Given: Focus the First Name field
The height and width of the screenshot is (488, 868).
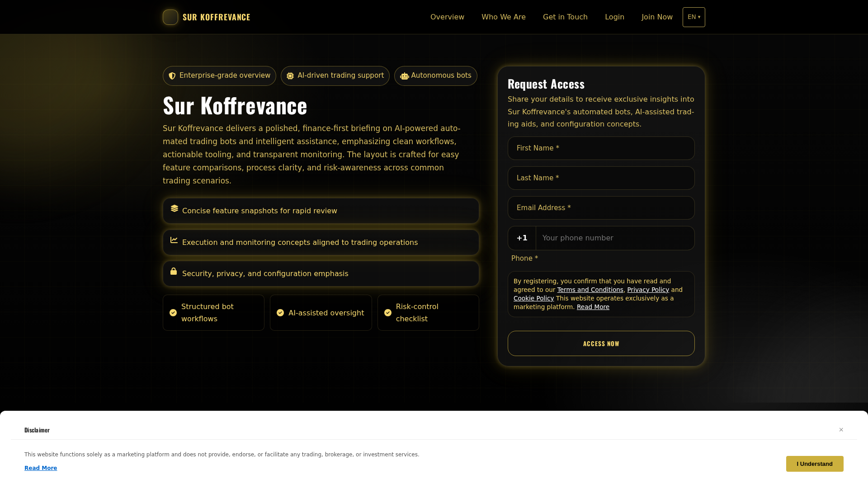Looking at the screenshot, I should point(601,148).
